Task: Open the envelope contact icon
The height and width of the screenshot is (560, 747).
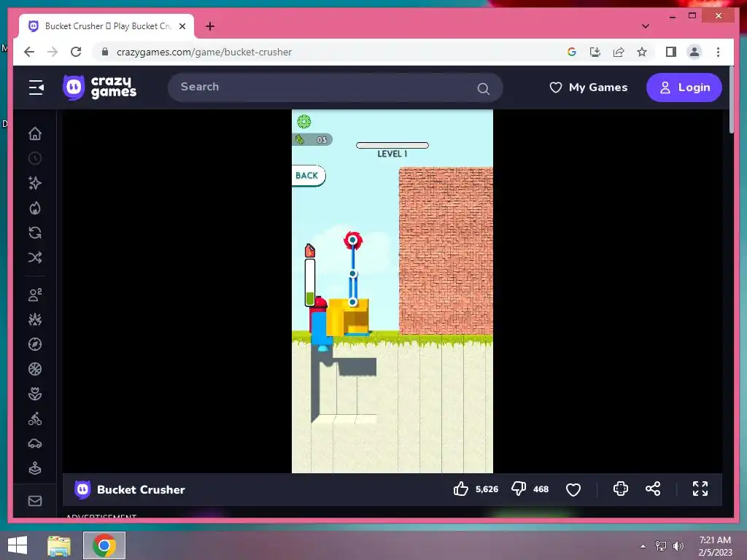Action: click(x=35, y=501)
